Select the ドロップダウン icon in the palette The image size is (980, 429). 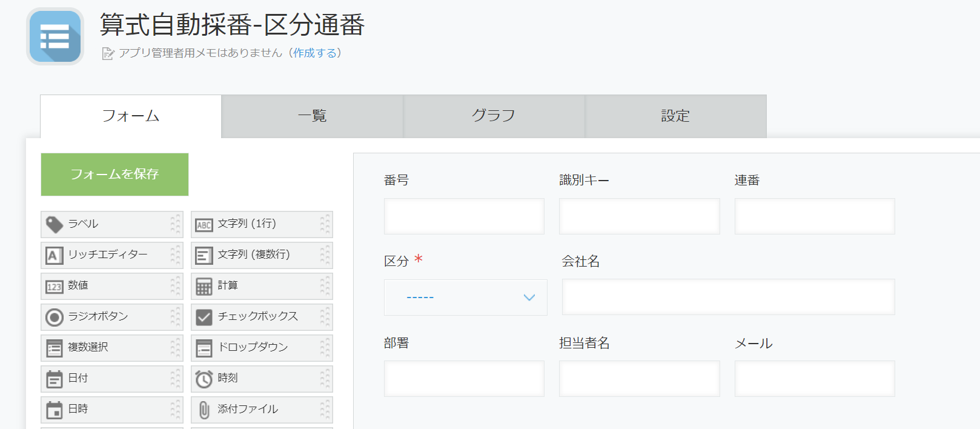click(204, 348)
